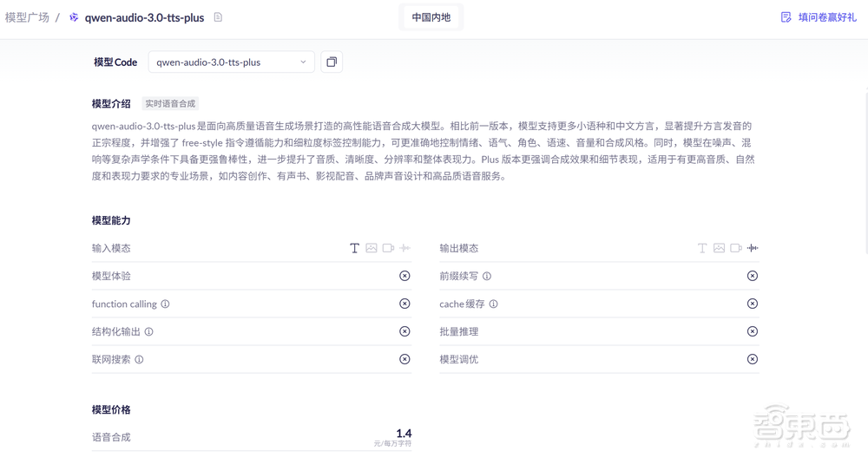868x464 pixels.
Task: Copy the model code with copy icon
Action: coord(332,62)
